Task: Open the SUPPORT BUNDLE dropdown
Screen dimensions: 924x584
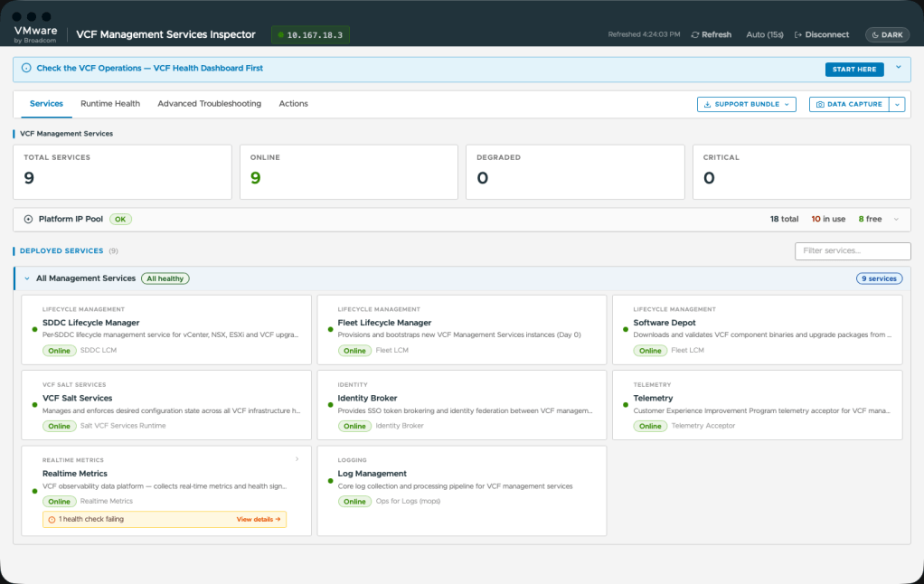Action: pyautogui.click(x=746, y=104)
